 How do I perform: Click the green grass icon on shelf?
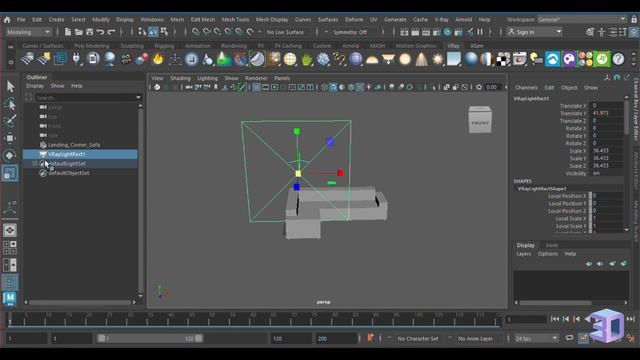(x=307, y=60)
